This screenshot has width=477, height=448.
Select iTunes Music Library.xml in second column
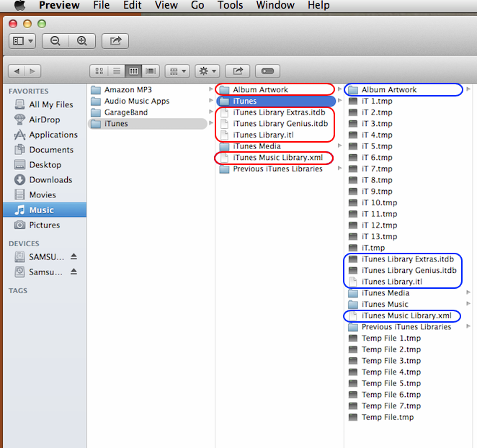click(275, 158)
